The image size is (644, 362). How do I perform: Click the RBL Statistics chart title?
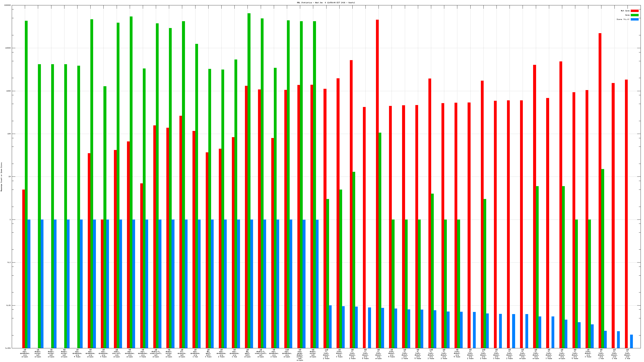[326, 3]
